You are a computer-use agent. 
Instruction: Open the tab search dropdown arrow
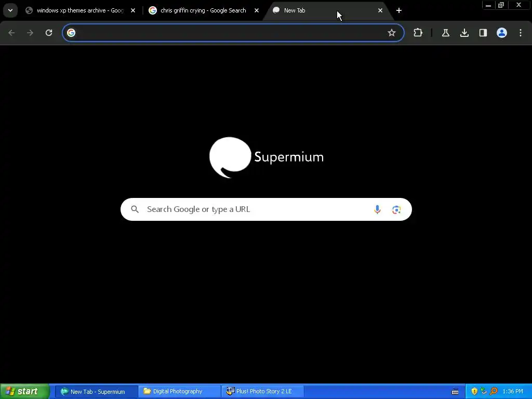(10, 10)
